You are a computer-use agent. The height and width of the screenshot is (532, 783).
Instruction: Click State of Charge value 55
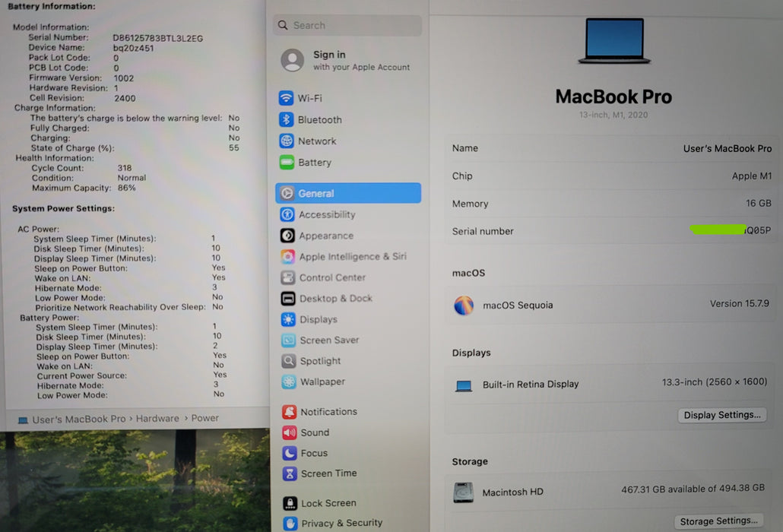233,147
